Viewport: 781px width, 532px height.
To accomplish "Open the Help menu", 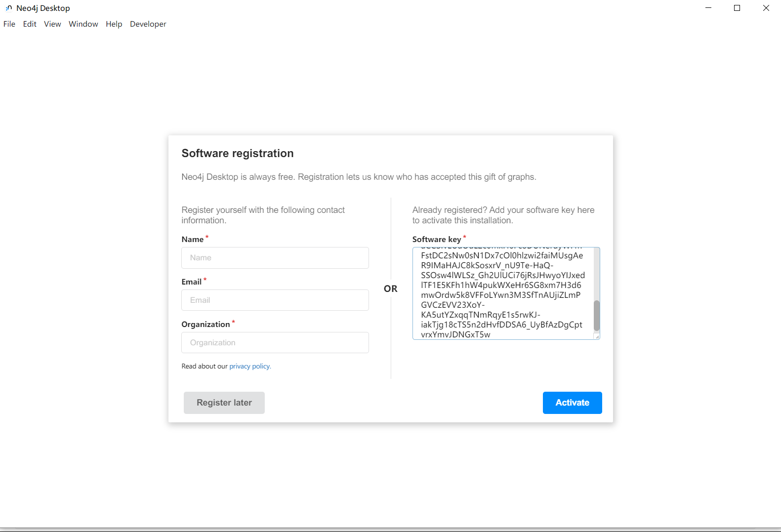I will pyautogui.click(x=114, y=24).
